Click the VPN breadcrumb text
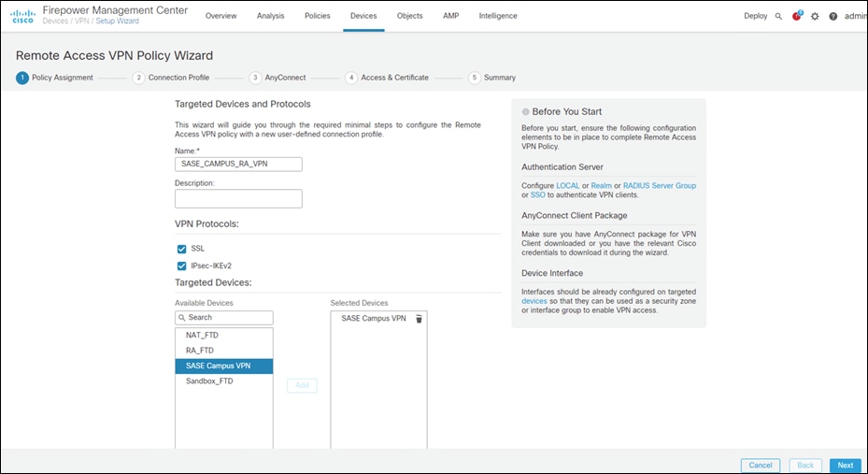Image resolution: width=868 pixels, height=474 pixels. click(82, 22)
